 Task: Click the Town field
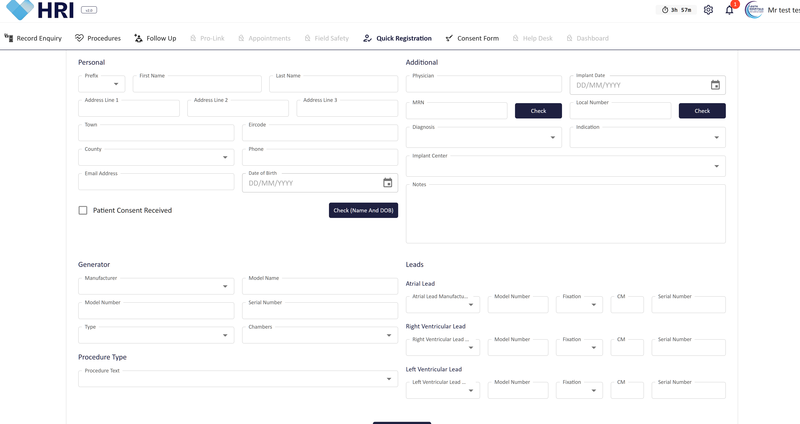(x=156, y=133)
